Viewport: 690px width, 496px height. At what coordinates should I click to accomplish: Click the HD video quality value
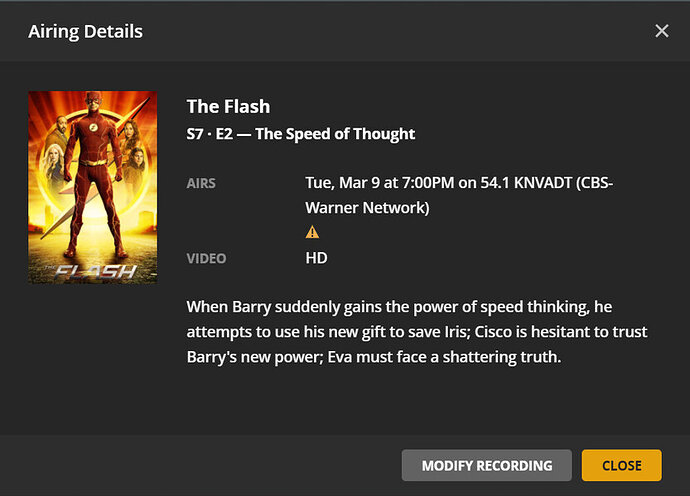316,258
